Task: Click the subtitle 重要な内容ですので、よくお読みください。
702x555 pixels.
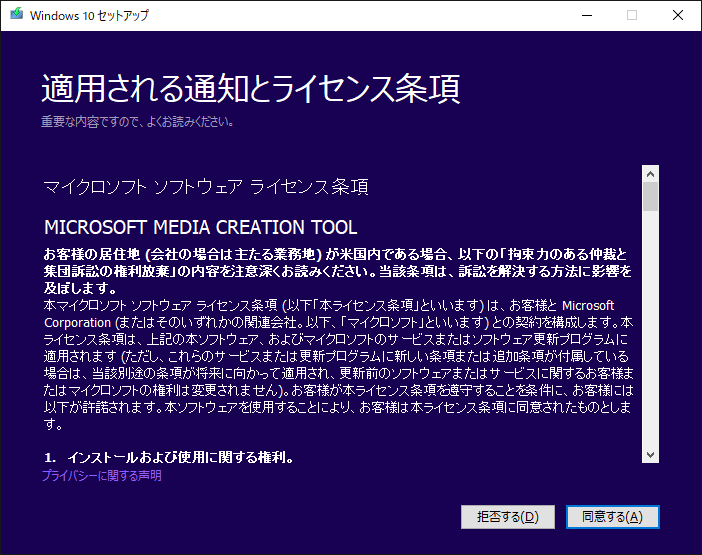Action: coord(137,121)
